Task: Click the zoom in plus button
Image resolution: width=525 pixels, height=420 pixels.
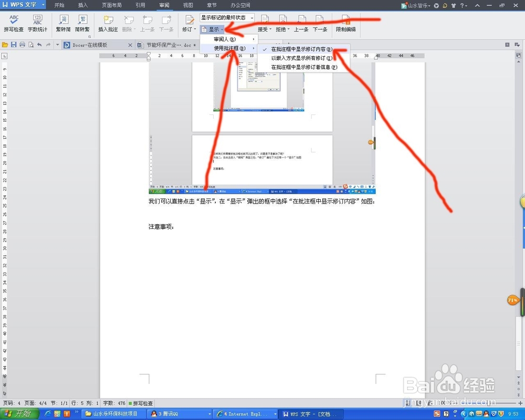Action: pos(520,403)
